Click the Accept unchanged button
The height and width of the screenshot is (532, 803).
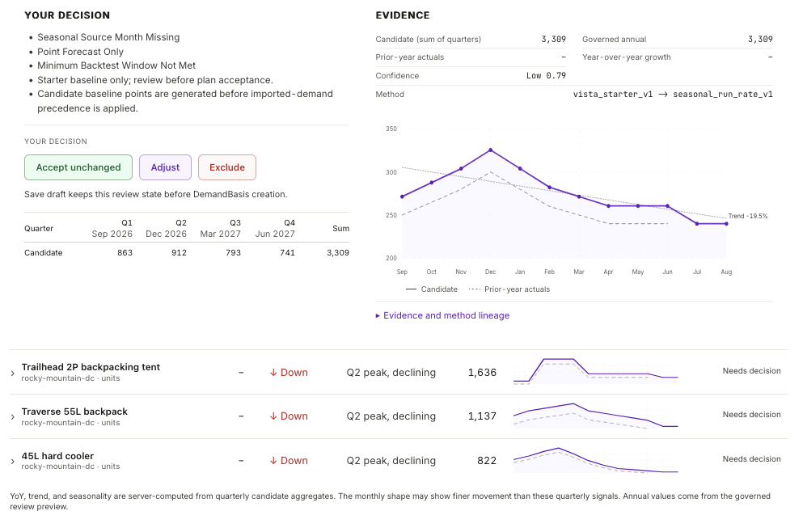(78, 167)
